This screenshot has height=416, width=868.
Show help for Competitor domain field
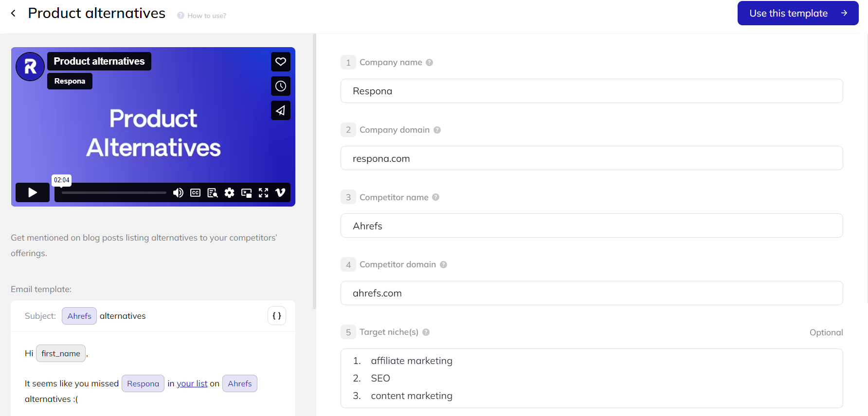tap(443, 264)
